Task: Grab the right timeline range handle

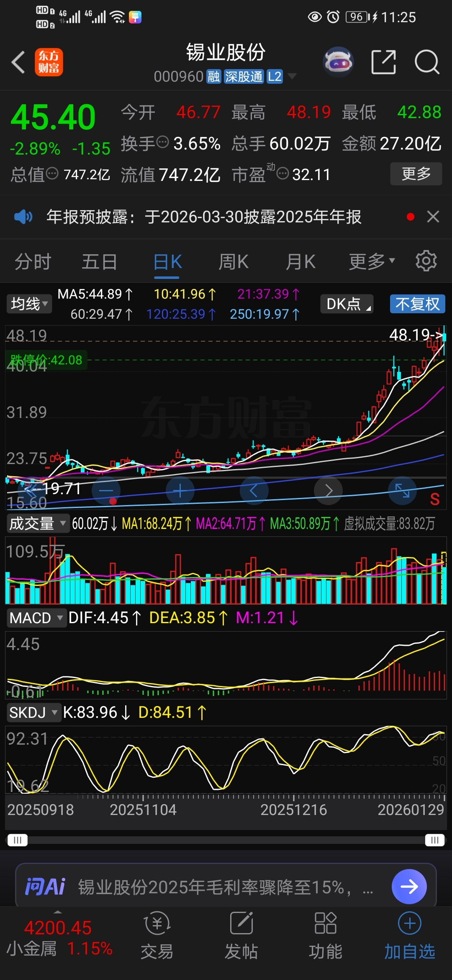Action: click(435, 840)
